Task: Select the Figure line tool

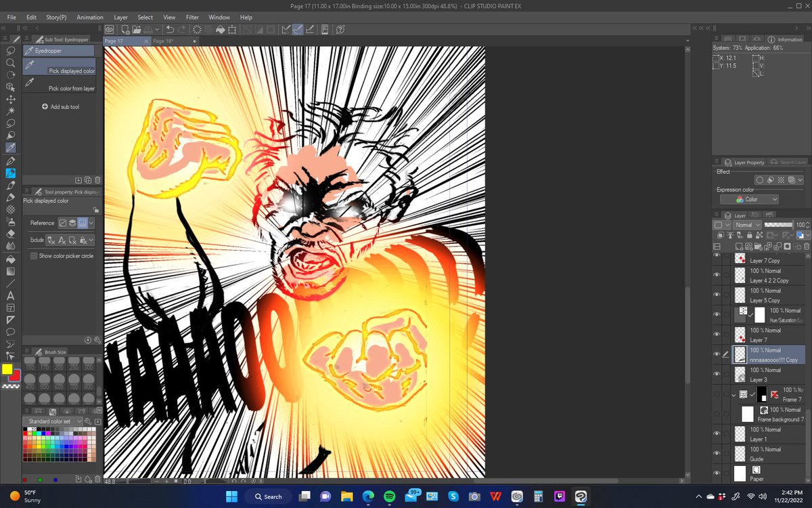Action: pyautogui.click(x=11, y=283)
